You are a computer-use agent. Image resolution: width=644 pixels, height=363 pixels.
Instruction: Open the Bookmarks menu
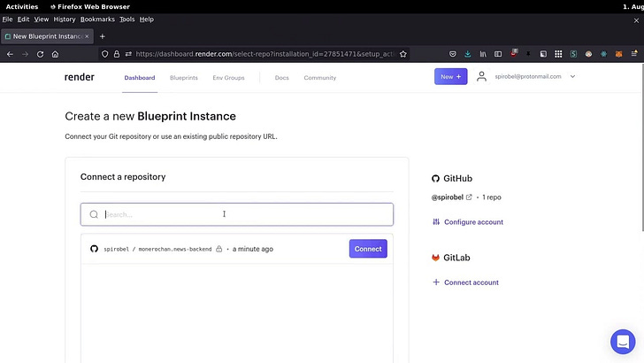tap(97, 19)
